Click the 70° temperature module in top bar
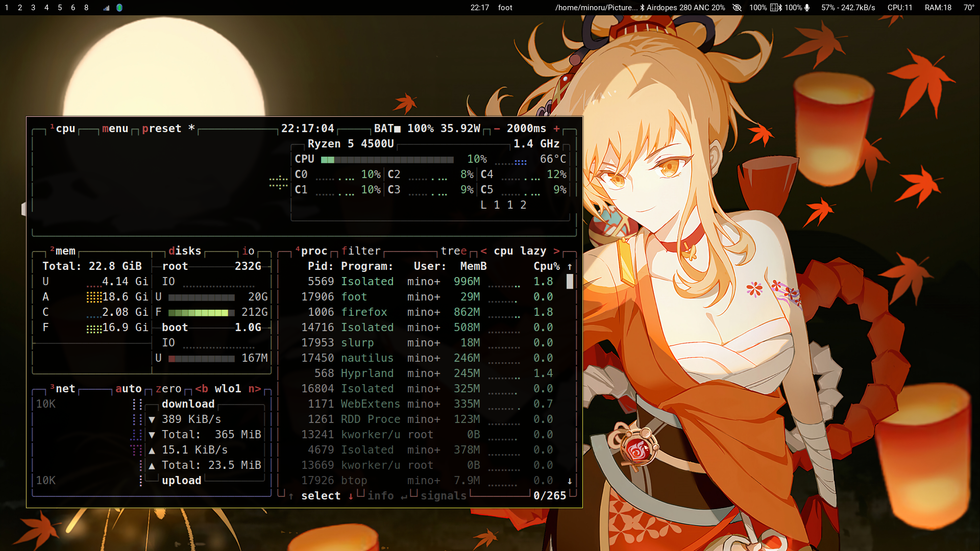The height and width of the screenshot is (551, 980). 969,8
